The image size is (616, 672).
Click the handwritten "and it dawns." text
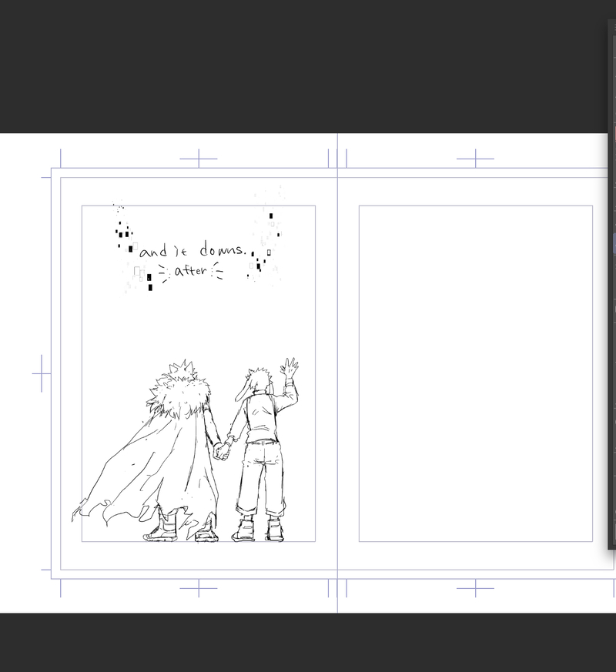193,250
